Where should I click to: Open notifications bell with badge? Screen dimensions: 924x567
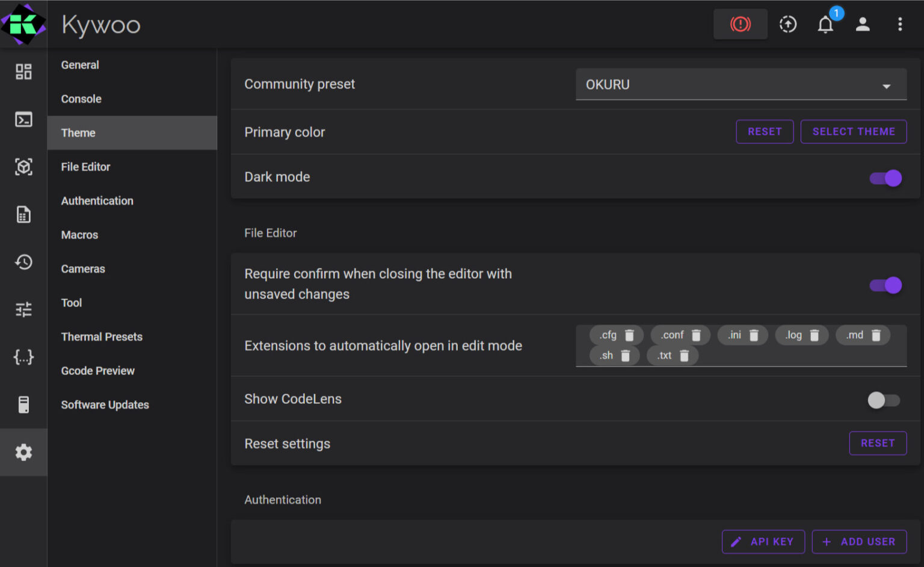click(825, 25)
